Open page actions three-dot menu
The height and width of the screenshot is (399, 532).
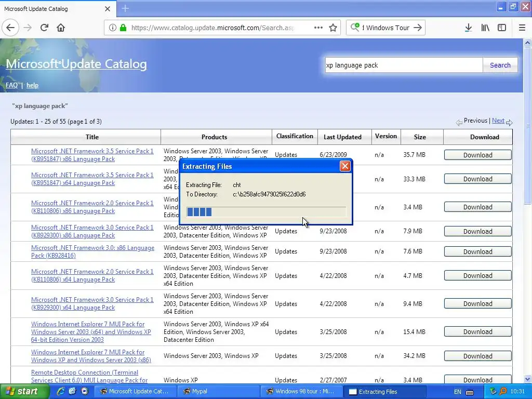(318, 28)
